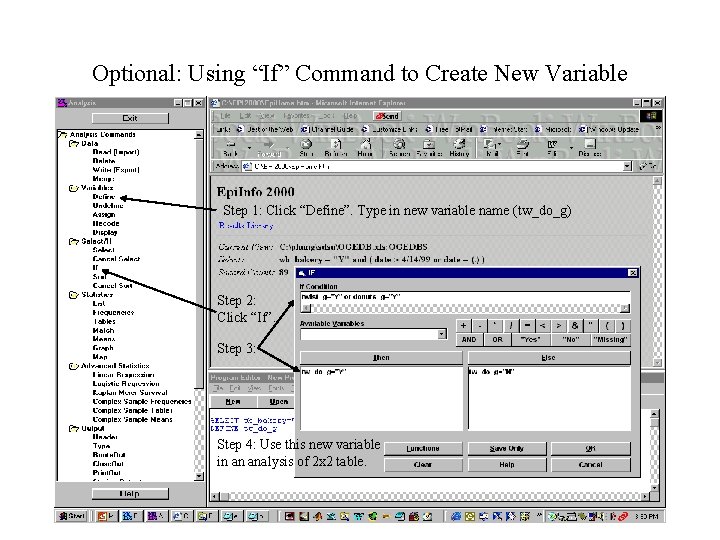The image size is (720, 540).
Task: Insert the open parenthesis
Action: [607, 326]
